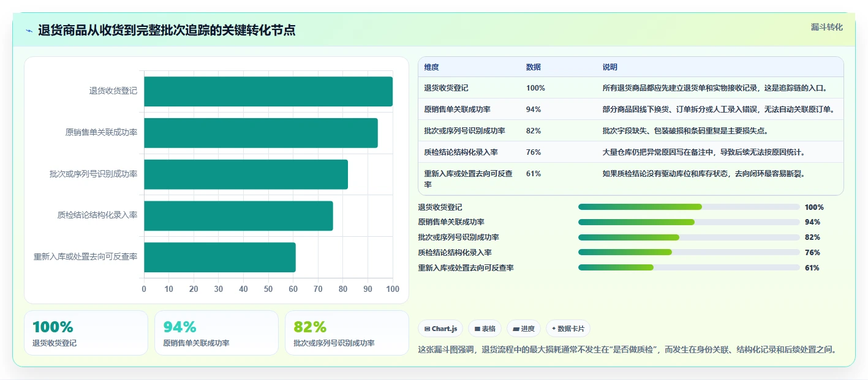Screen dimensions: 868x380
Task: Open the 94% 原销售单关联成功率 stat card
Action: pyautogui.click(x=216, y=333)
